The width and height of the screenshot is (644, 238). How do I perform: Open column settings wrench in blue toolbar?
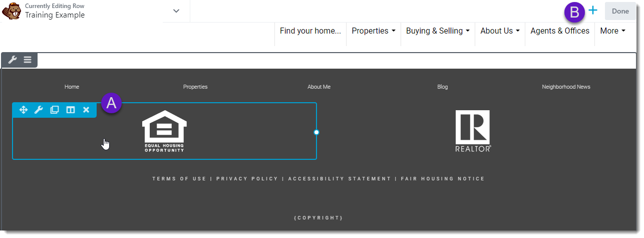tap(39, 110)
